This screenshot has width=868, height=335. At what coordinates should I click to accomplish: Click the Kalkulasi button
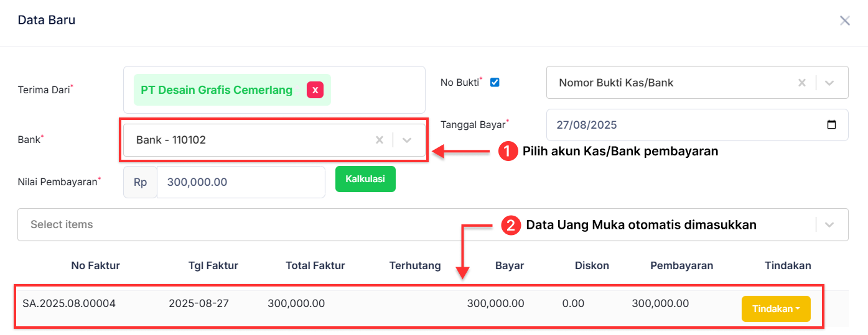click(365, 179)
